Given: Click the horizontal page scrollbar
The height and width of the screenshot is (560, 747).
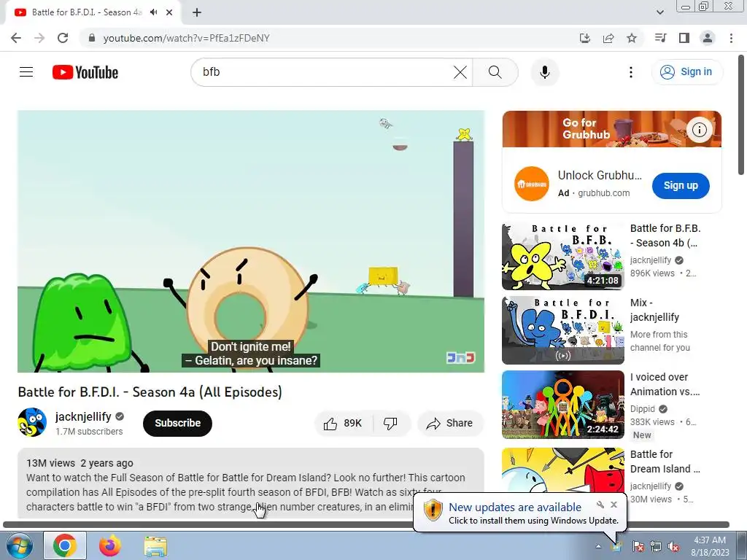Looking at the screenshot, I should [x=366, y=525].
